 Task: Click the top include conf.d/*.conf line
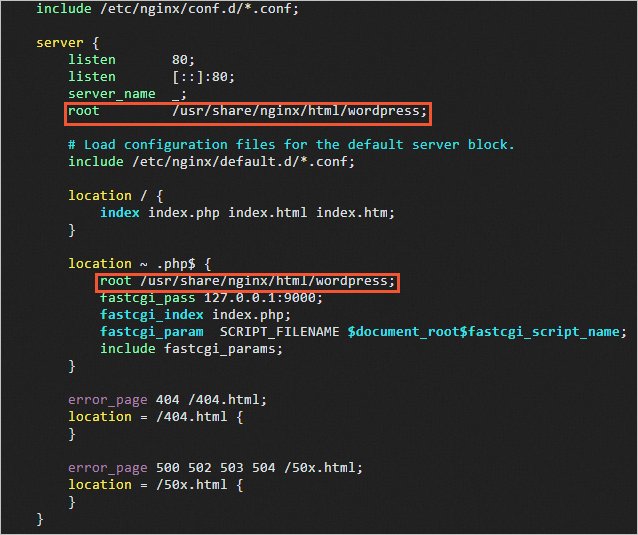pyautogui.click(x=167, y=9)
